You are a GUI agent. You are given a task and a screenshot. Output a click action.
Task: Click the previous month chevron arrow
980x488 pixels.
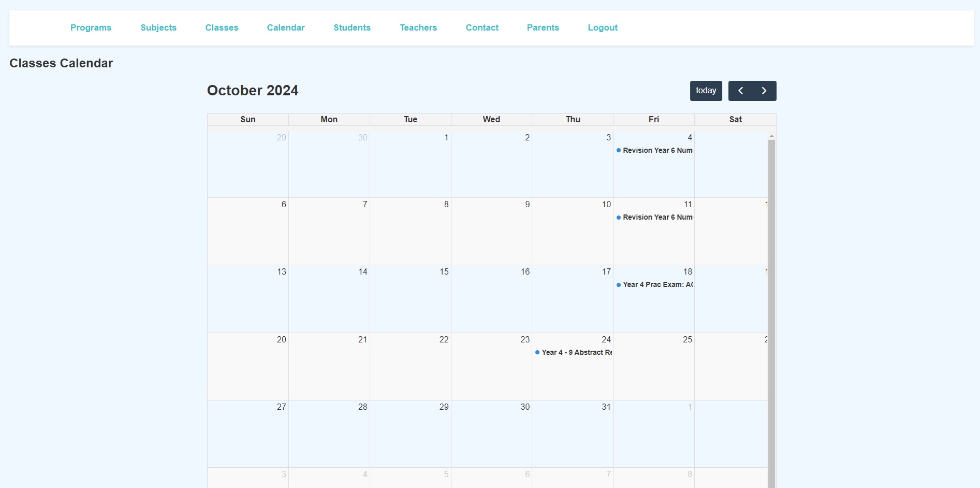[x=740, y=91]
